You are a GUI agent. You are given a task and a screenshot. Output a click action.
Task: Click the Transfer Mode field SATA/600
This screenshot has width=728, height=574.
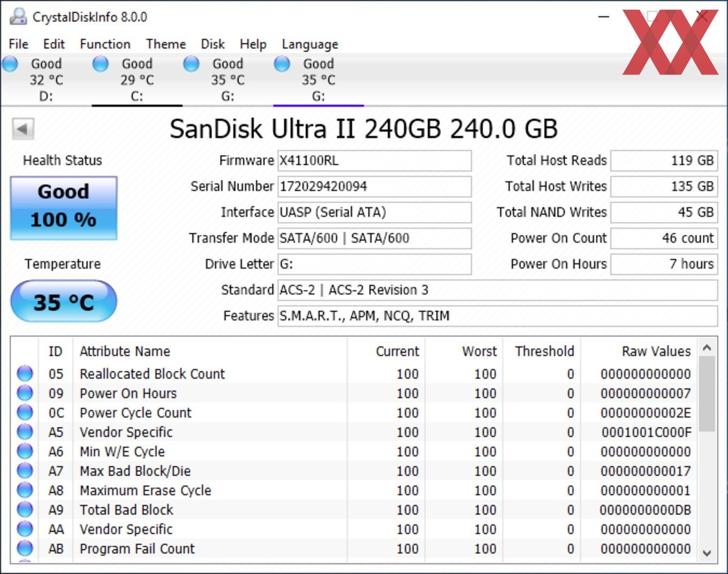tap(374, 238)
